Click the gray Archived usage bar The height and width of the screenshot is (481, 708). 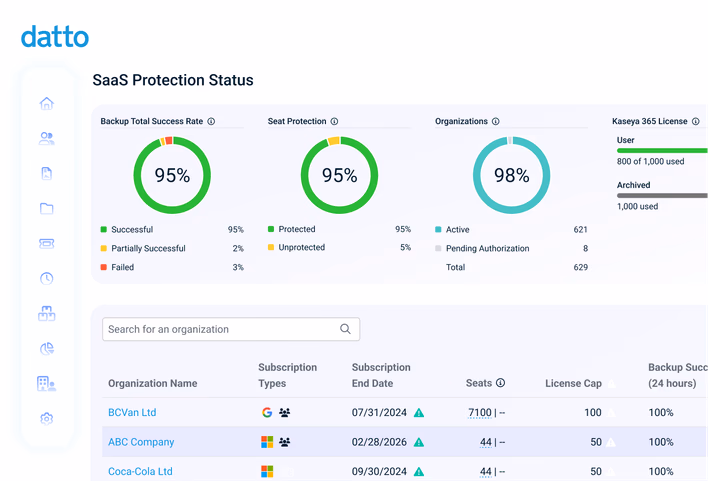coord(662,196)
